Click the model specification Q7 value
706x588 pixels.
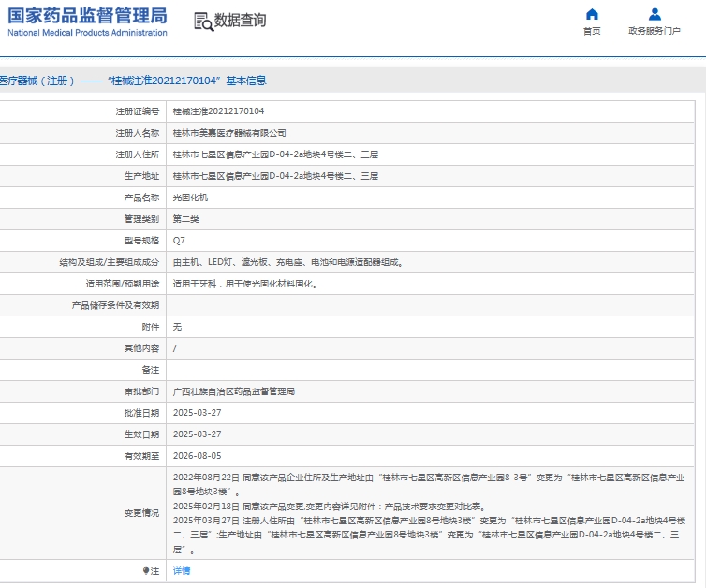pos(179,241)
